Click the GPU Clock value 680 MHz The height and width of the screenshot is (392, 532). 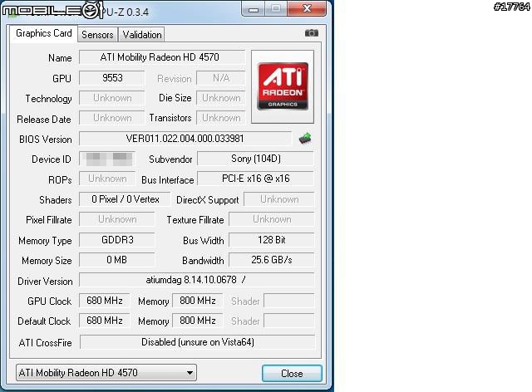coord(105,301)
